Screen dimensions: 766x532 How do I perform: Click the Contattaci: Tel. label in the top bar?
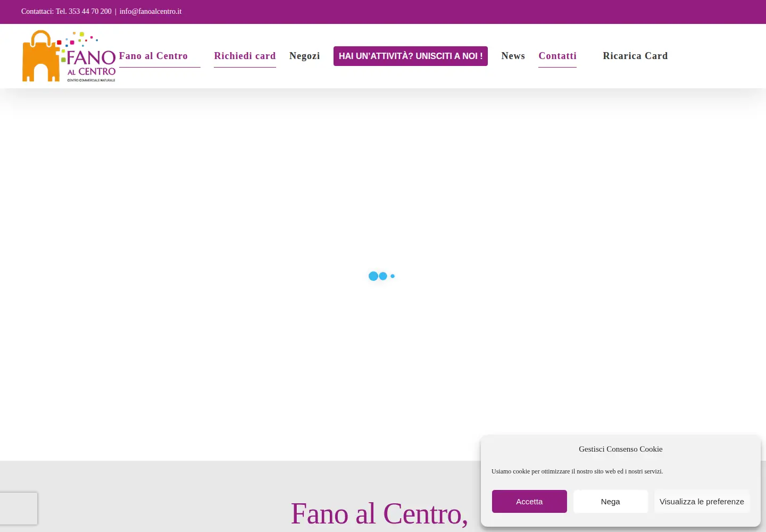click(44, 11)
